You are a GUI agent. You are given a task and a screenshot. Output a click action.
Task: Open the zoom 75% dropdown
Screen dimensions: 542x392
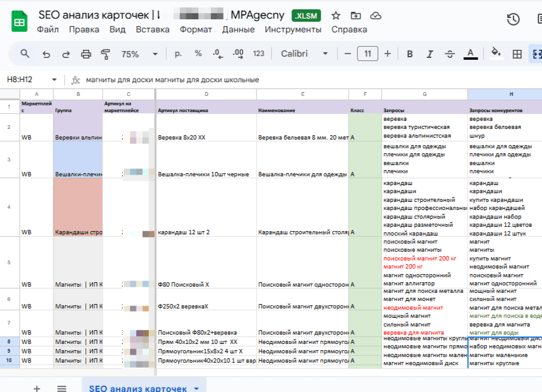click(140, 54)
